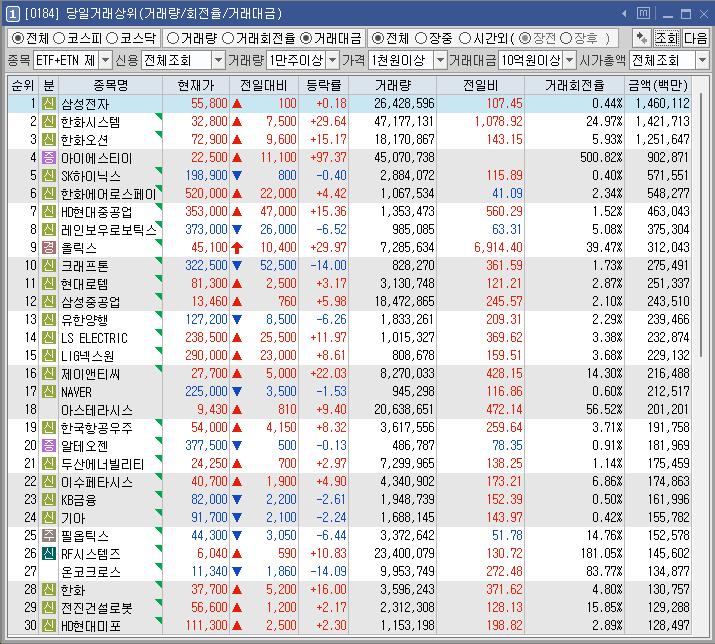The height and width of the screenshot is (644, 715).
Task: Open the 시가총액 전체조회 dropdown
Action: tap(702, 60)
